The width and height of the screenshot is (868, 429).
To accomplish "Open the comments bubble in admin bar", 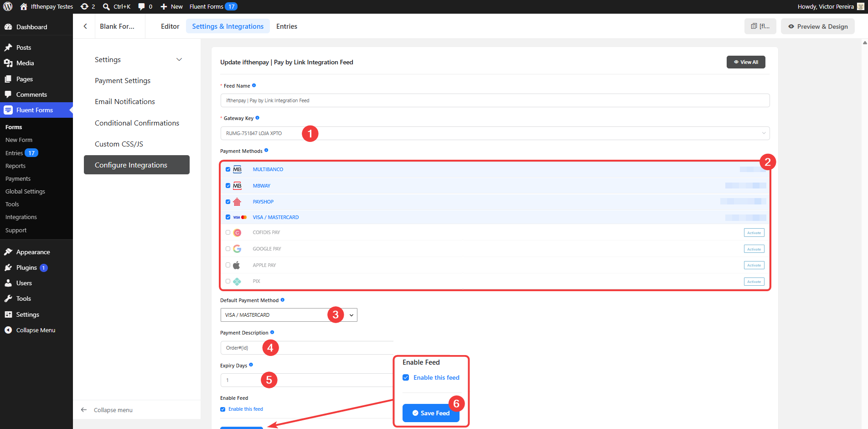I will 141,6.
